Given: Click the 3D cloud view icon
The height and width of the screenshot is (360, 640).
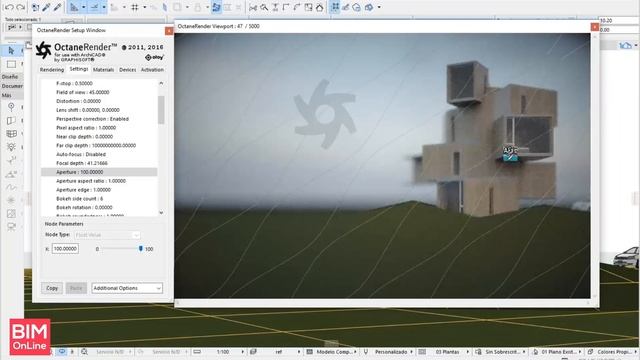Looking at the screenshot, I should click(x=356, y=7).
